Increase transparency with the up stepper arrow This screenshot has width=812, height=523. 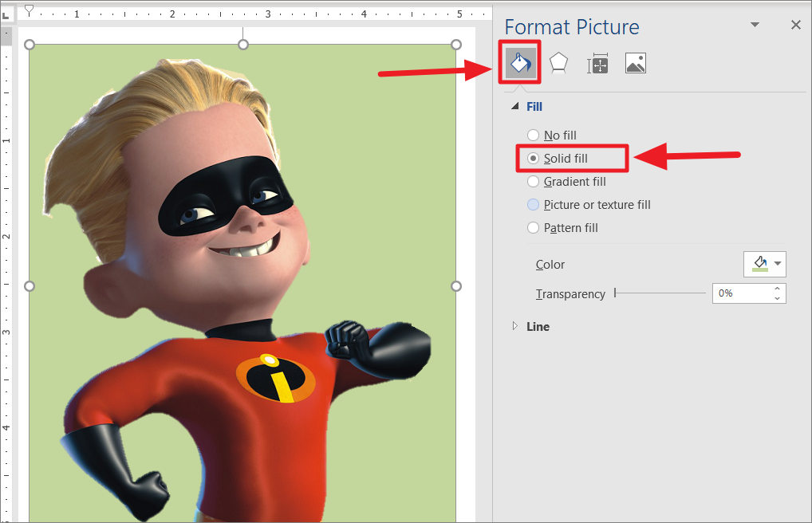[778, 289]
